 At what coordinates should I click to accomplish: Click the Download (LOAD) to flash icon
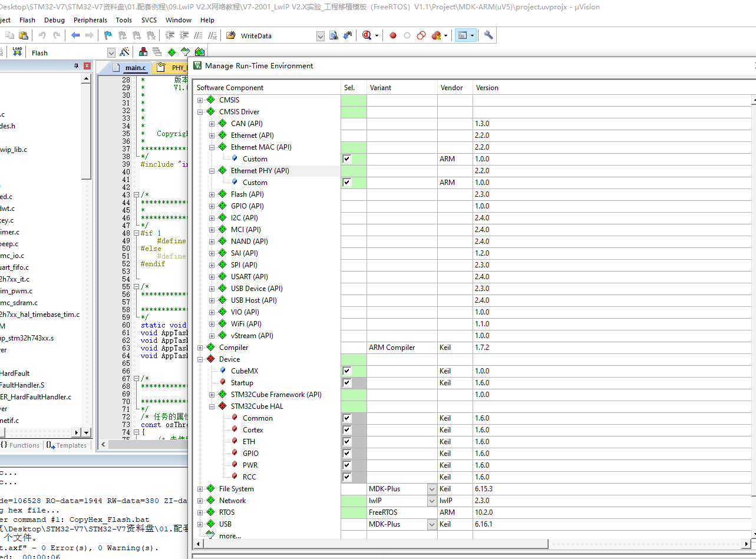point(17,52)
